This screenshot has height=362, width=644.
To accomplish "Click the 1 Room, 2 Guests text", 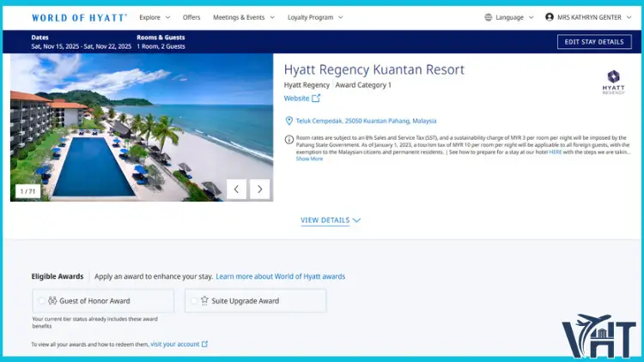I will 161,46.
